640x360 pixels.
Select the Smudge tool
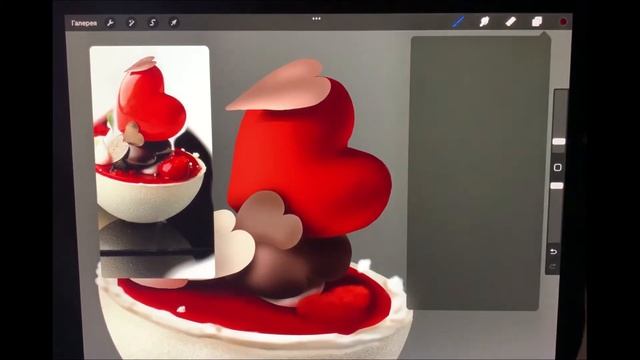pos(484,22)
